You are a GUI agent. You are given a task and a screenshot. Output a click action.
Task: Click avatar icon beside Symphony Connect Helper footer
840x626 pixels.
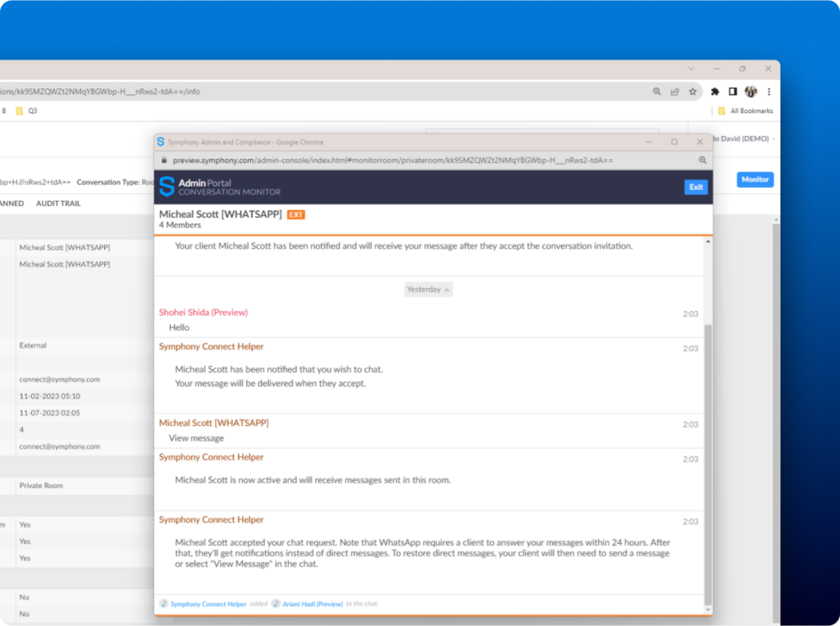pos(164,604)
